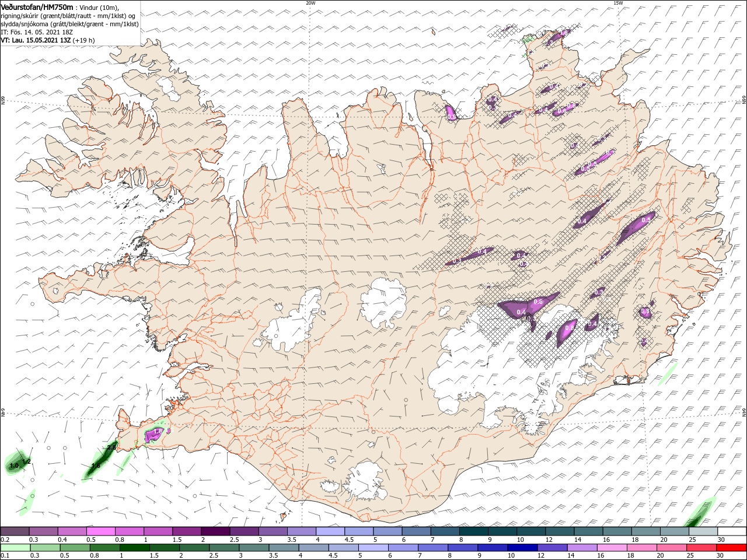Pick the darkest purple top-row swatch between 2 and 2.5
Viewport: 747px width, 560px height.
pyautogui.click(x=215, y=531)
